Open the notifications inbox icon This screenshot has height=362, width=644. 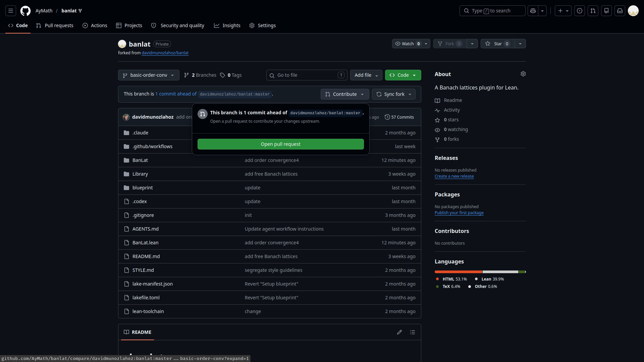620,11
